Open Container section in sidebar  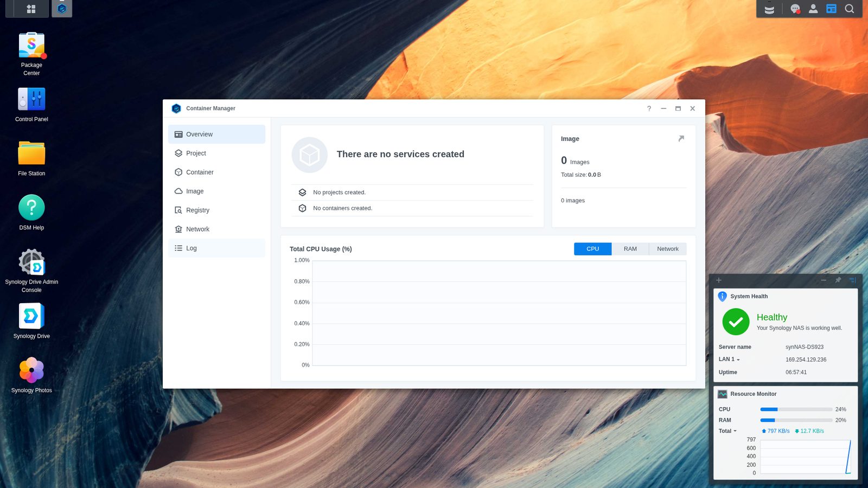(x=216, y=172)
